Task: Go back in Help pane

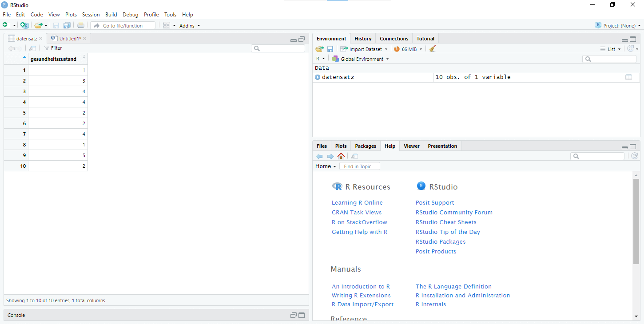Action: [x=319, y=156]
